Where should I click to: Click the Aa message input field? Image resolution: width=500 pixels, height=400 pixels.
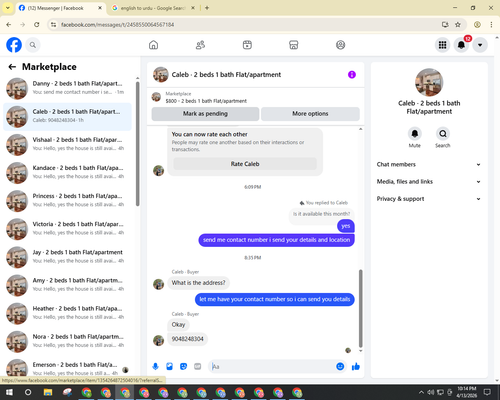(x=273, y=367)
